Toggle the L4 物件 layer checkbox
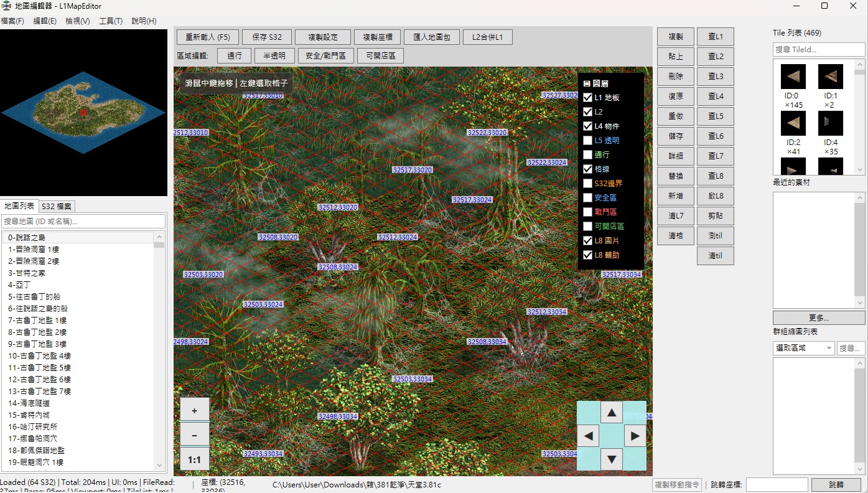The image size is (868, 493). (587, 126)
